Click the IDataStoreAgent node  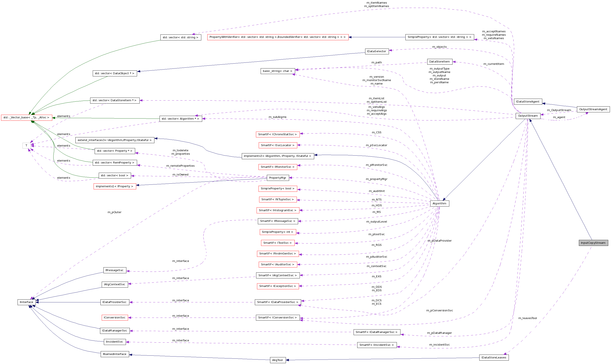point(528,101)
